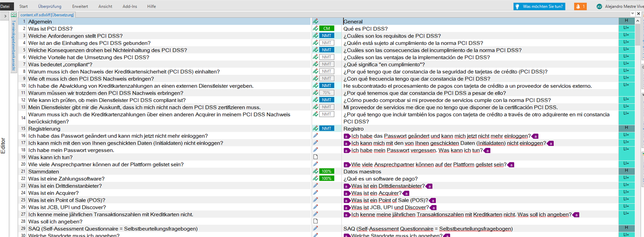Click the H structure marker of Registro row
This screenshot has height=237, width=644.
626,128
